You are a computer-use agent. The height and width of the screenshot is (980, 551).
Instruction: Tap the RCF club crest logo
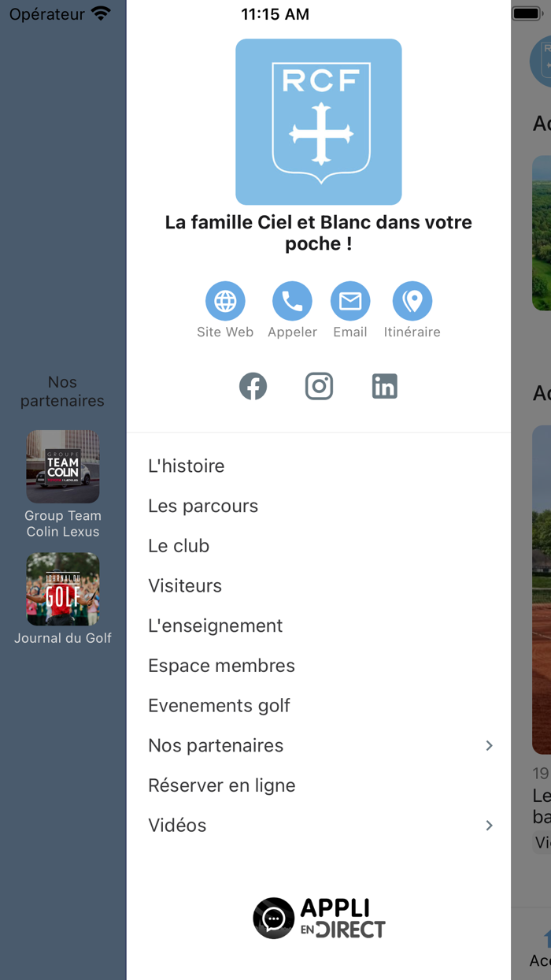pos(318,121)
